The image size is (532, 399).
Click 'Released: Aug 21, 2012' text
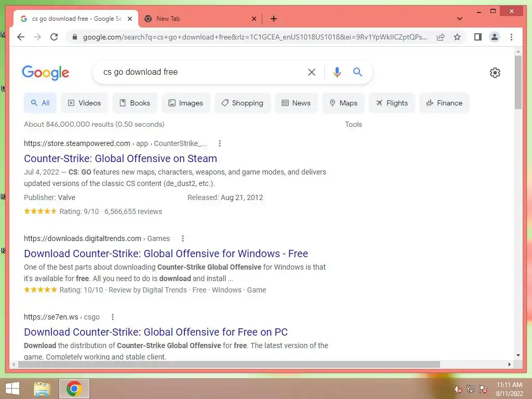click(x=225, y=197)
